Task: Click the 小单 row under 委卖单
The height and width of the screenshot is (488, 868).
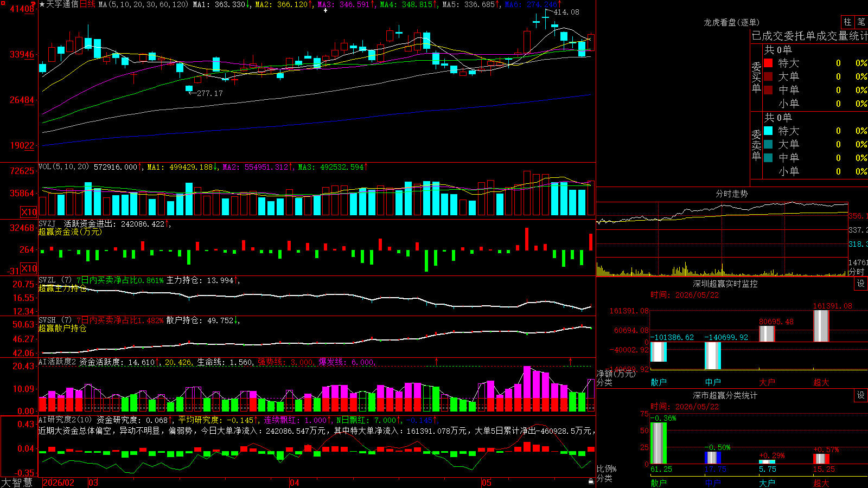Action: (x=815, y=171)
